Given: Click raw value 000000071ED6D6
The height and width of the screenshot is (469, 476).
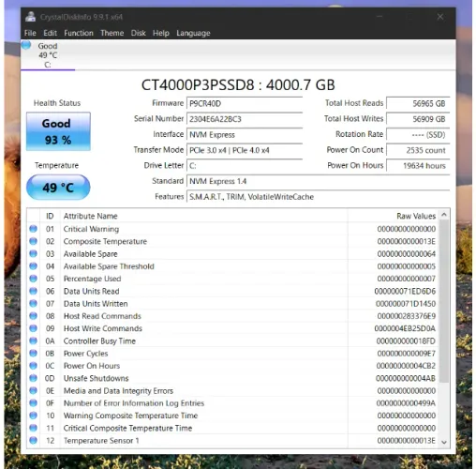Looking at the screenshot, I should pyautogui.click(x=405, y=291).
